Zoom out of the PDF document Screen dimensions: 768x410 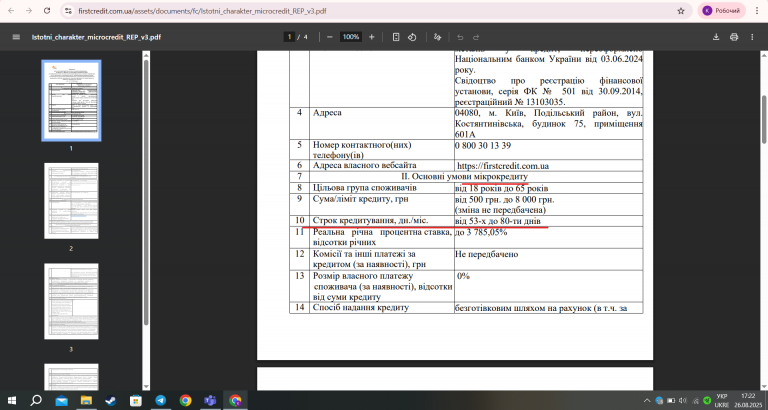(330, 37)
